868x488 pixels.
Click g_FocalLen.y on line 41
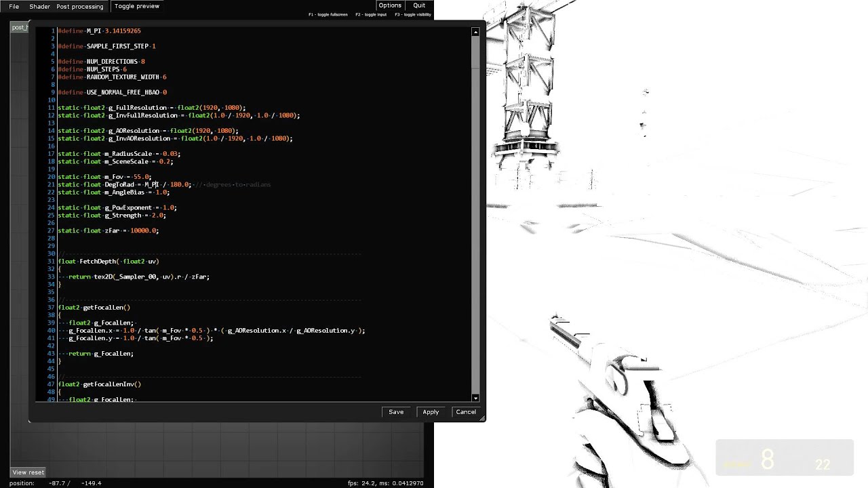(x=90, y=338)
